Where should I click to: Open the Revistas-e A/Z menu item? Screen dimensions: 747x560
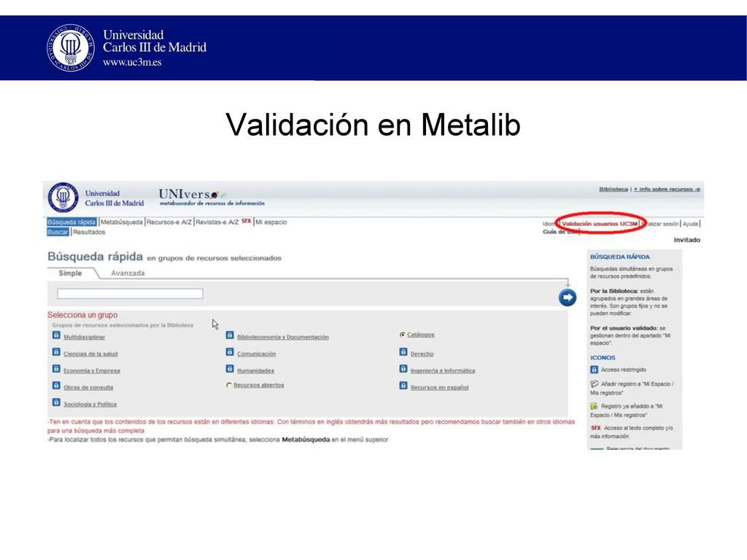pos(217,222)
